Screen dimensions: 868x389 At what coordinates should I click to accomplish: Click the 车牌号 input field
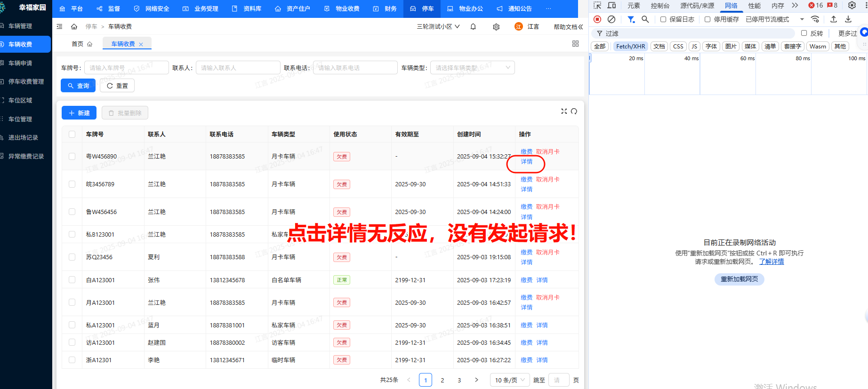(x=126, y=68)
